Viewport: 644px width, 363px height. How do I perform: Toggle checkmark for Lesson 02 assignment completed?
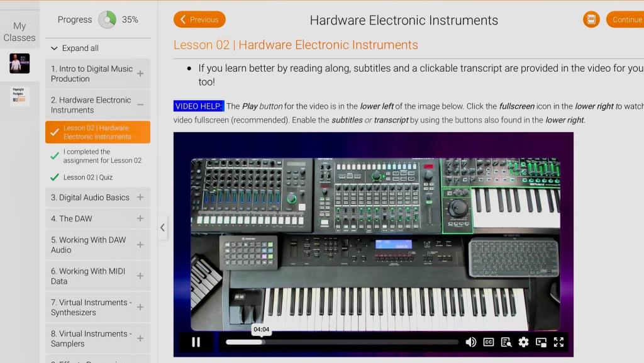pos(55,156)
